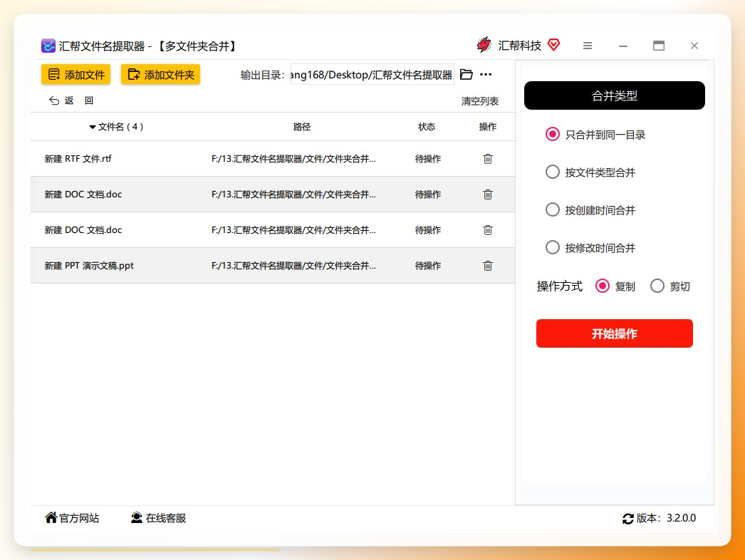Click the red diamond VIP icon
The height and width of the screenshot is (560, 745).
pos(553,45)
